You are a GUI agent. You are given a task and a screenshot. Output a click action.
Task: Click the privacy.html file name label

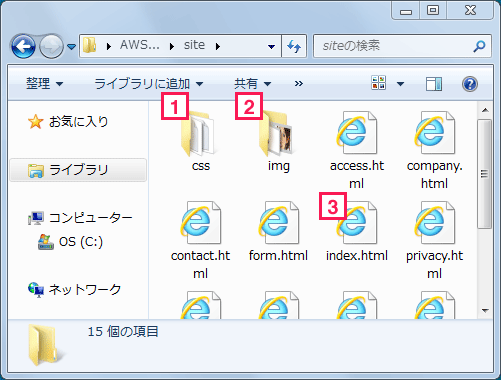tap(435, 264)
